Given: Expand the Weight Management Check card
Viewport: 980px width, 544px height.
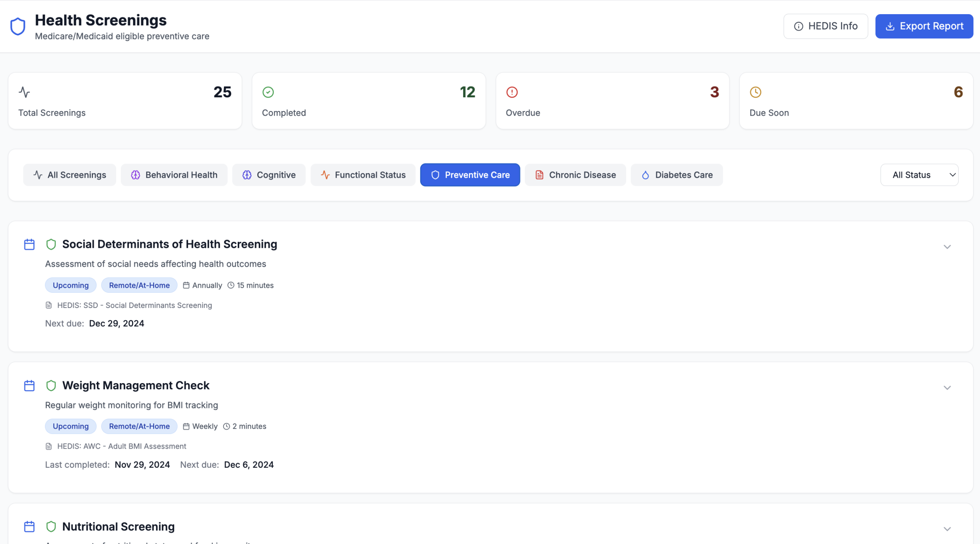Looking at the screenshot, I should click(x=947, y=388).
